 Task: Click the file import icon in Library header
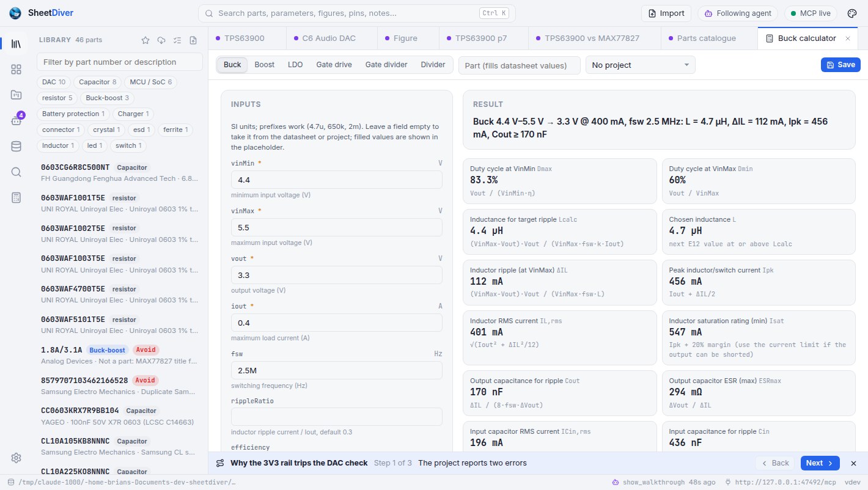[193, 40]
